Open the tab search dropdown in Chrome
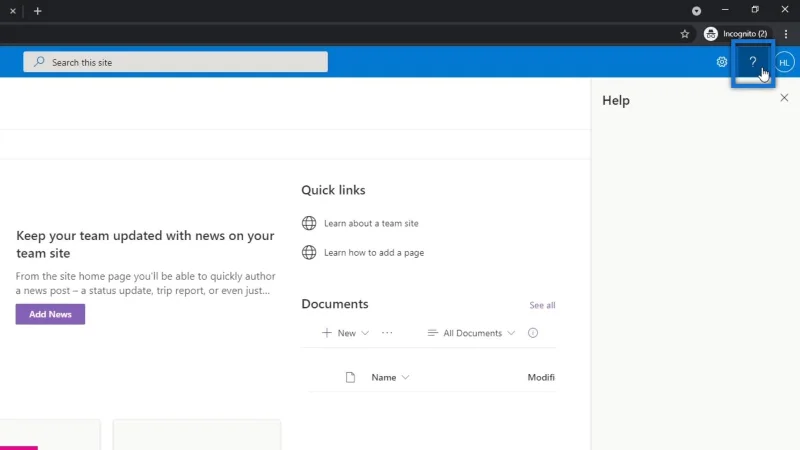This screenshot has height=450, width=800. click(x=696, y=11)
